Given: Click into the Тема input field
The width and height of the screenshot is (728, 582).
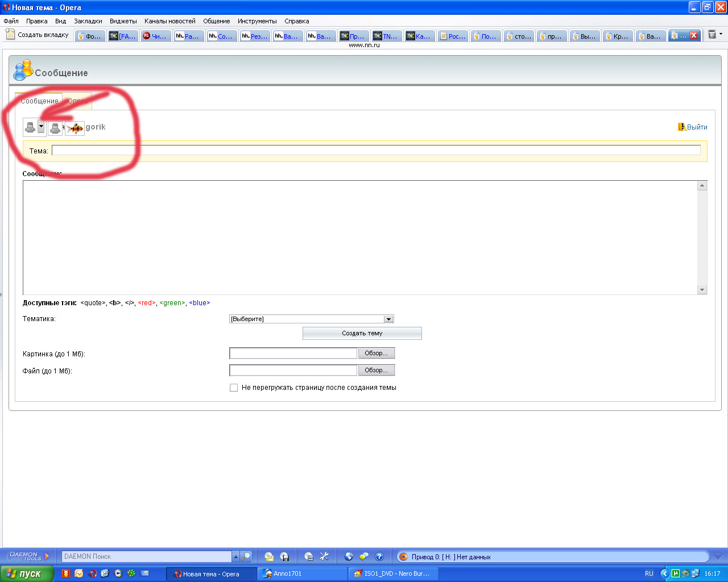Looking at the screenshot, I should coord(375,151).
